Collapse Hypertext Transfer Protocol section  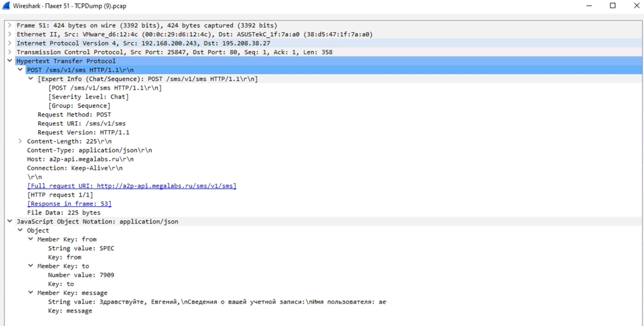coord(10,61)
